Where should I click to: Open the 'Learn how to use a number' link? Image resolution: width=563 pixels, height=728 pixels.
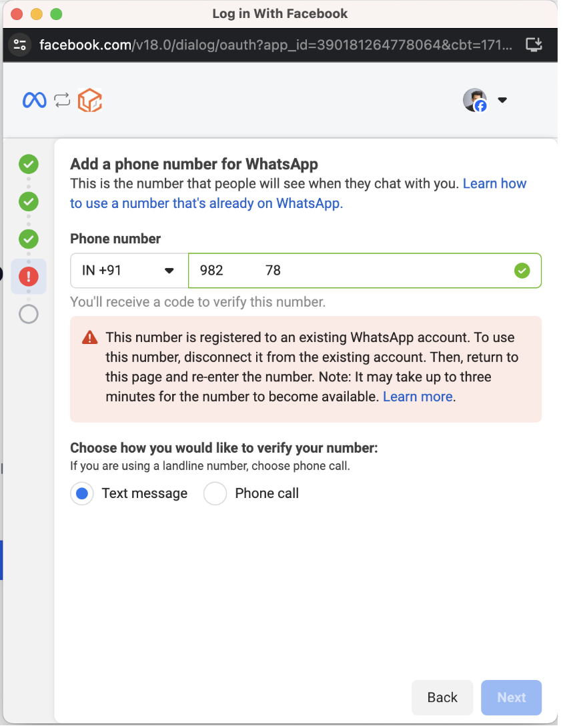click(x=298, y=193)
